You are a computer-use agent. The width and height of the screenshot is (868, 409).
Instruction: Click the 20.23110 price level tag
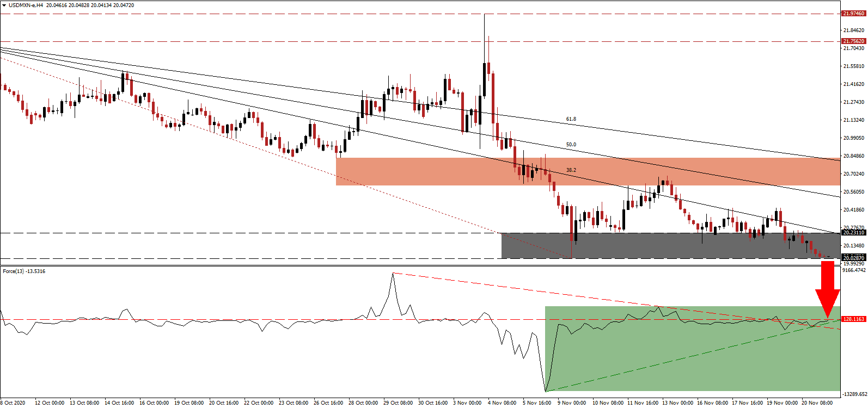click(853, 233)
